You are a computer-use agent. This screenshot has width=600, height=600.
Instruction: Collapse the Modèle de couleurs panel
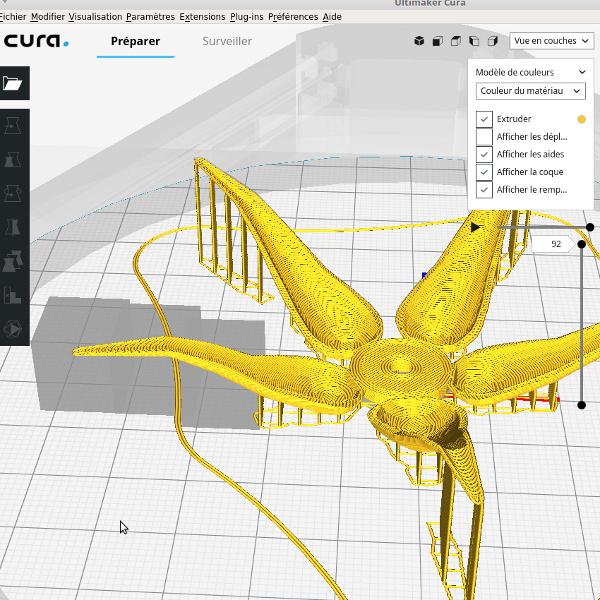(582, 72)
